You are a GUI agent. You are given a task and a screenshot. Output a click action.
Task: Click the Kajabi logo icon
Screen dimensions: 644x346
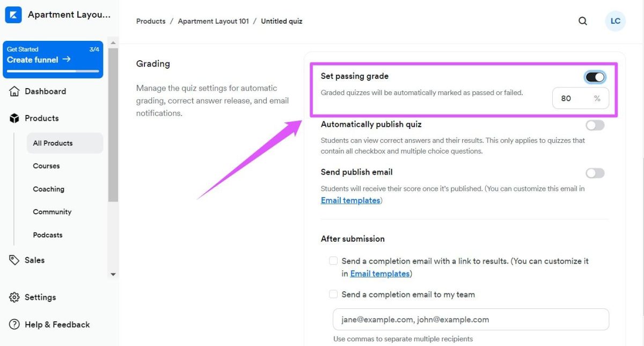13,15
